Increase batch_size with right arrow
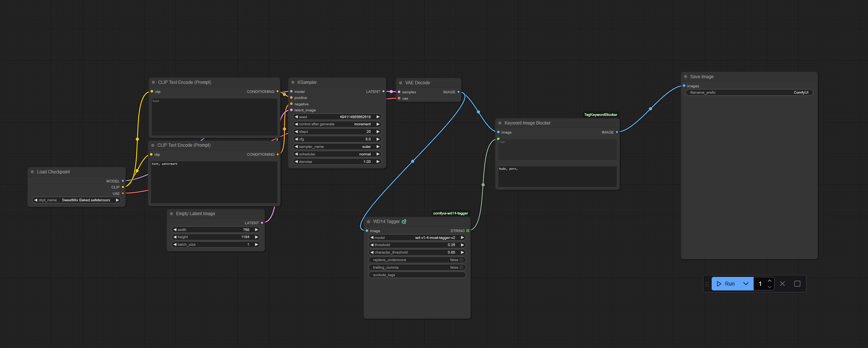 pos(257,245)
